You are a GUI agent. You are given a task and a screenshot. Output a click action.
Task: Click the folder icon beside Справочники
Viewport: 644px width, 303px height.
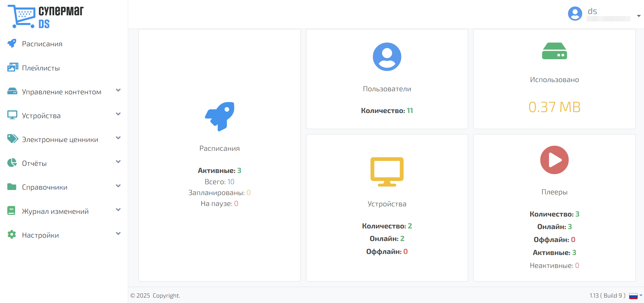[12, 187]
